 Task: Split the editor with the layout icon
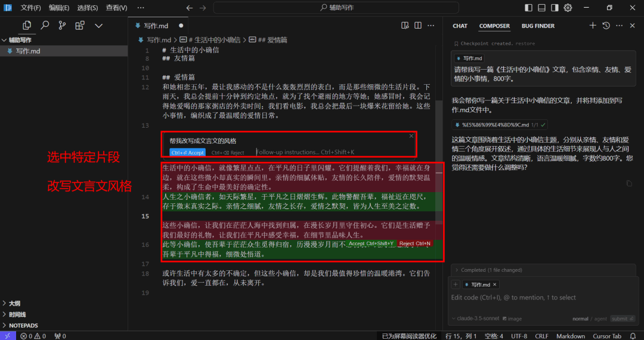[x=417, y=26]
